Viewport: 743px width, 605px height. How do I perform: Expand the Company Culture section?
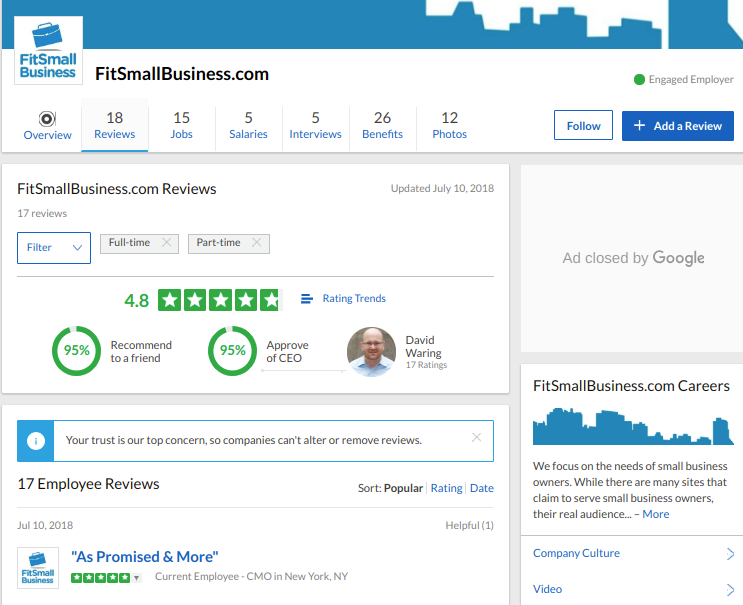point(633,553)
